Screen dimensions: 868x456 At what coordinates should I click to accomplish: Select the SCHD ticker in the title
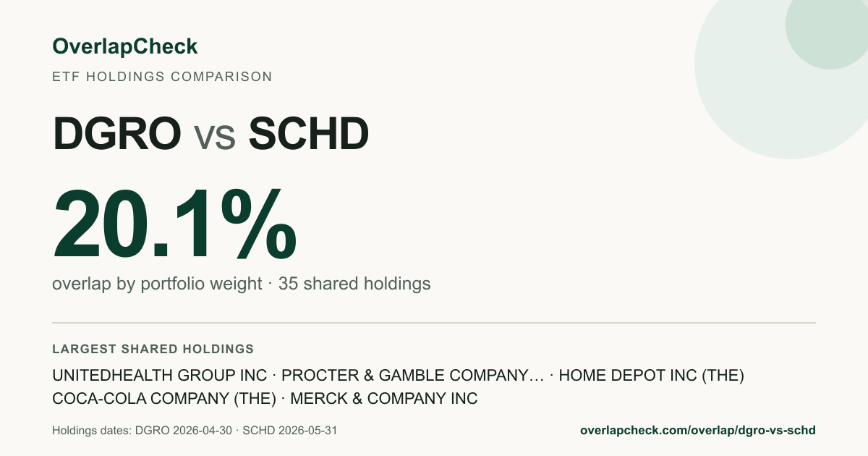[x=308, y=134]
